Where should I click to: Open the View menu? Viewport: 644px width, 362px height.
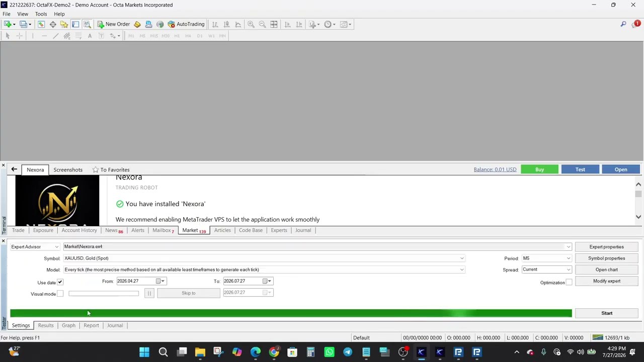coord(23,14)
